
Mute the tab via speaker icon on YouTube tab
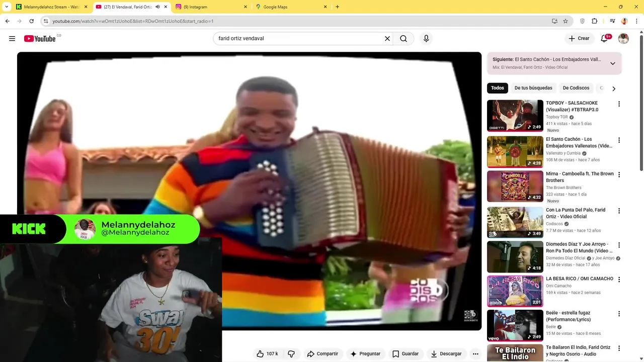(x=157, y=7)
